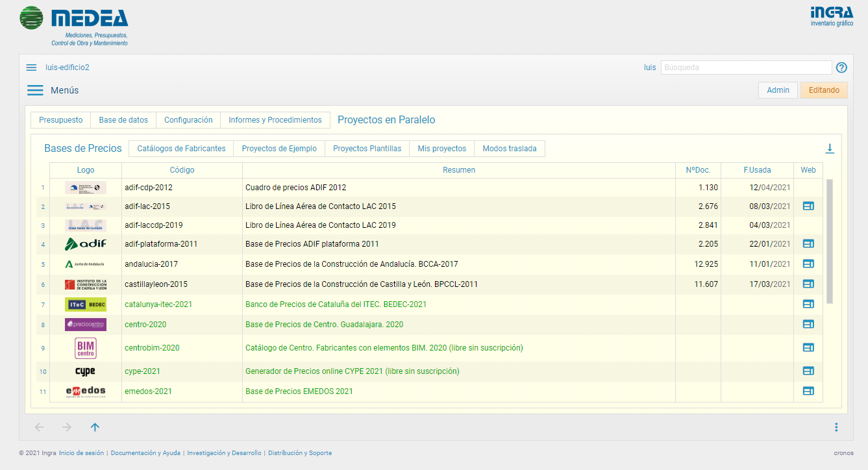Image resolution: width=868 pixels, height=470 pixels.
Task: Open the hamburger menu beside luis-edificio2
Action: coord(31,68)
